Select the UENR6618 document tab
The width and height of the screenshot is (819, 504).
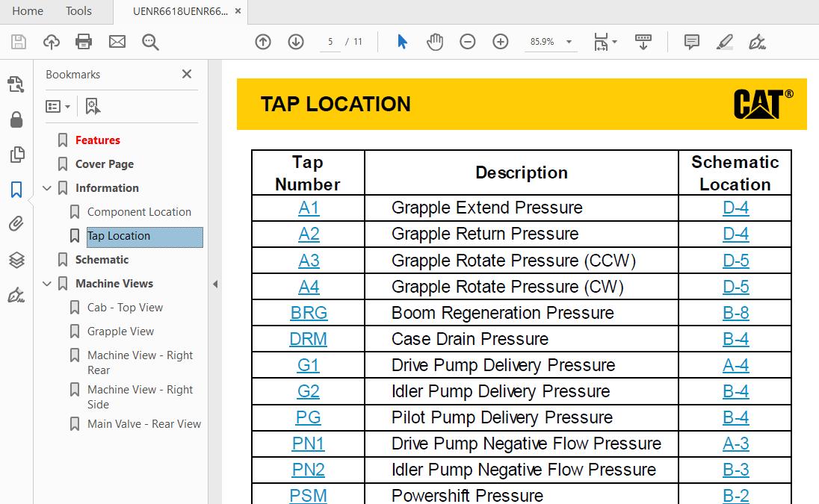(x=180, y=11)
